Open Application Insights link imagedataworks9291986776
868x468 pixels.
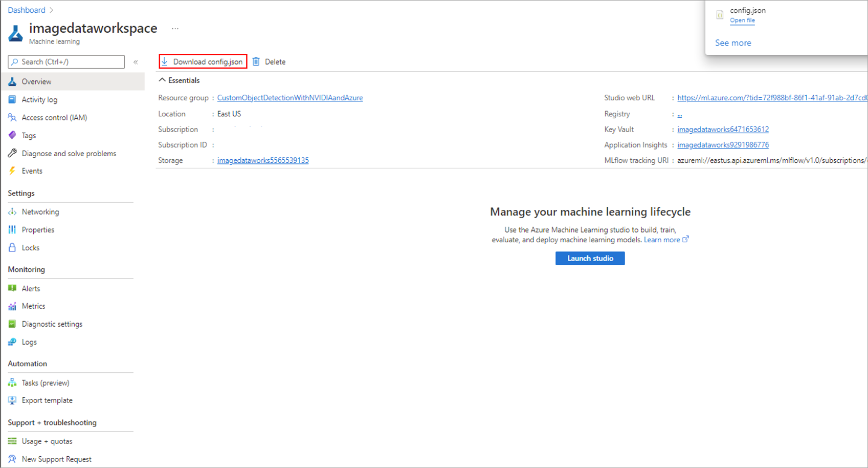723,145
